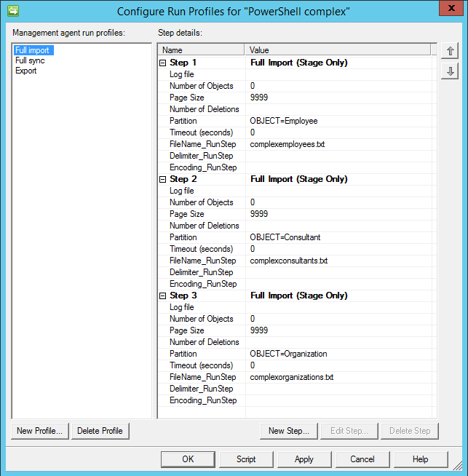Click Step 1 Partition label
This screenshot has width=468, height=476.
pos(183,121)
